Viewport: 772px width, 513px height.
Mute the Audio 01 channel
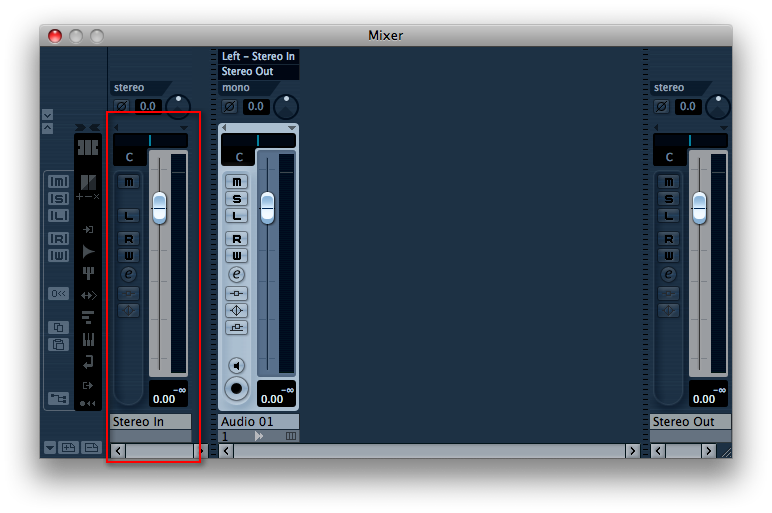pos(237,181)
